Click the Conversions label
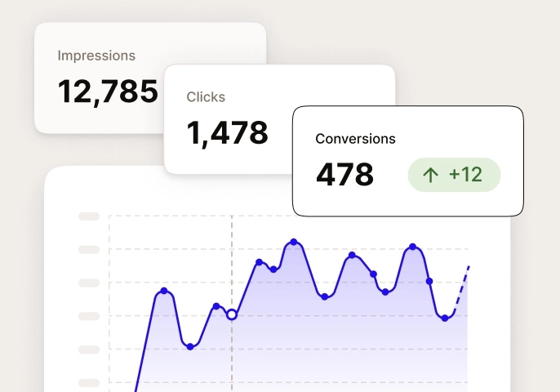The width and height of the screenshot is (560, 392). pos(355,139)
